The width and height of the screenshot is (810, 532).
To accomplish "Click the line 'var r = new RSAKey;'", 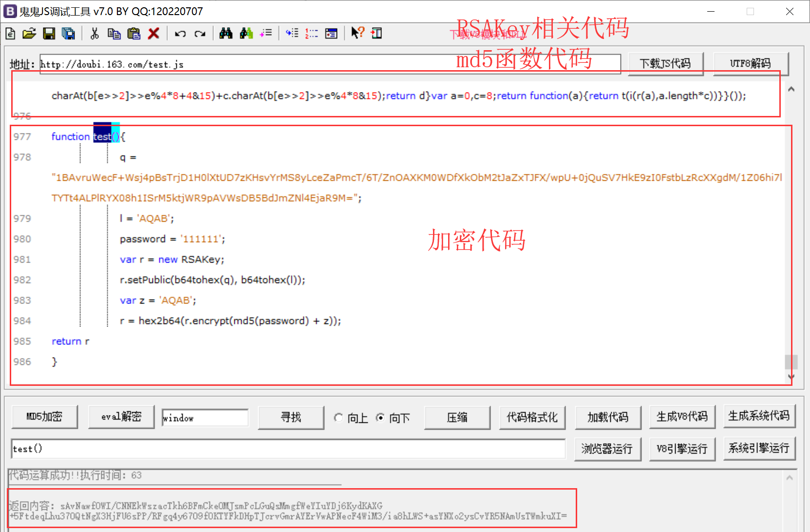I will (172, 260).
